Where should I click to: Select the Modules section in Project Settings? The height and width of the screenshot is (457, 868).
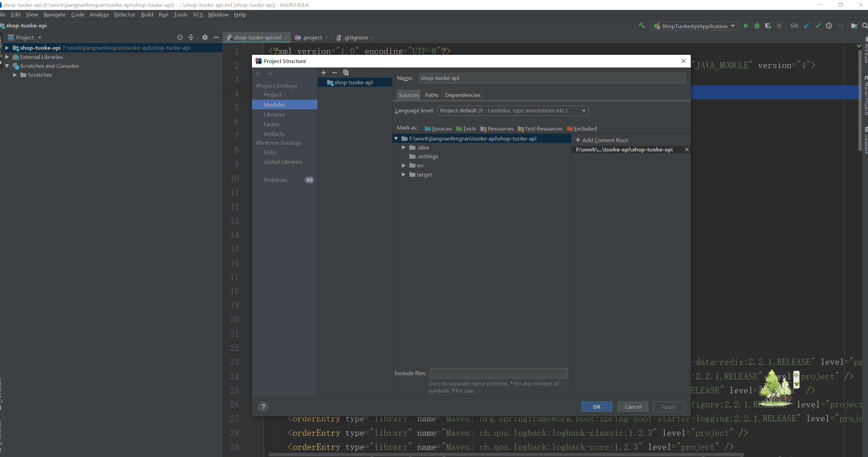click(x=274, y=104)
